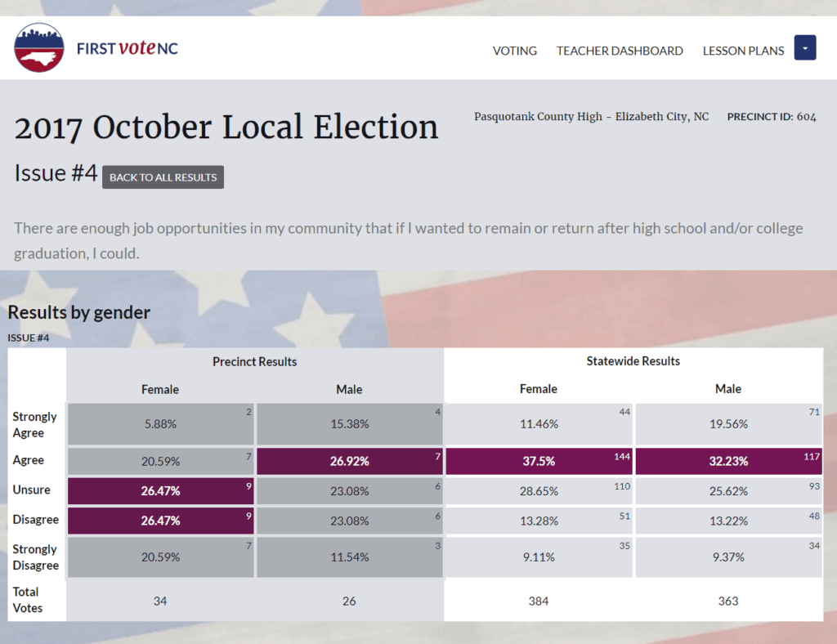Viewport: 837px width, 644px height.
Task: Click the Strongly Disagree row label
Action: pyautogui.click(x=35, y=557)
